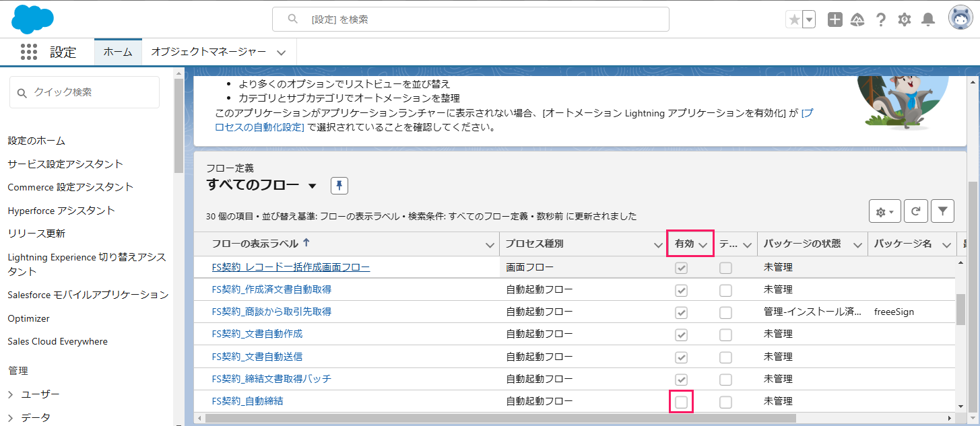Open list view controls gear button
The height and width of the screenshot is (426, 980).
885,211
